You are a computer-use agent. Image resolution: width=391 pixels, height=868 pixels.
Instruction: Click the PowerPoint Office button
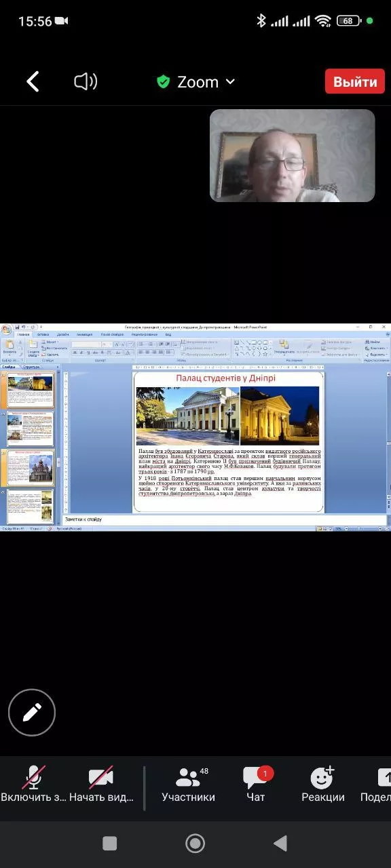pyautogui.click(x=5, y=330)
